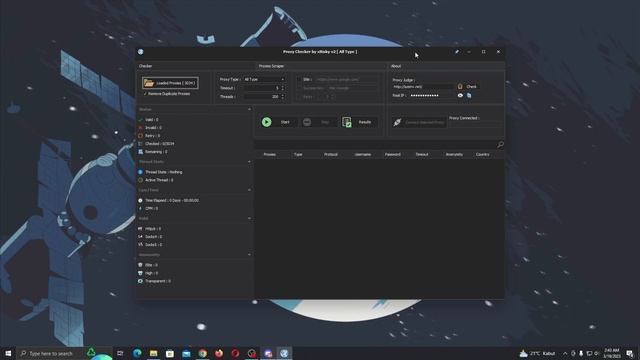Collapse the Valid protocols section
The width and height of the screenshot is (640, 360).
pyautogui.click(x=249, y=219)
